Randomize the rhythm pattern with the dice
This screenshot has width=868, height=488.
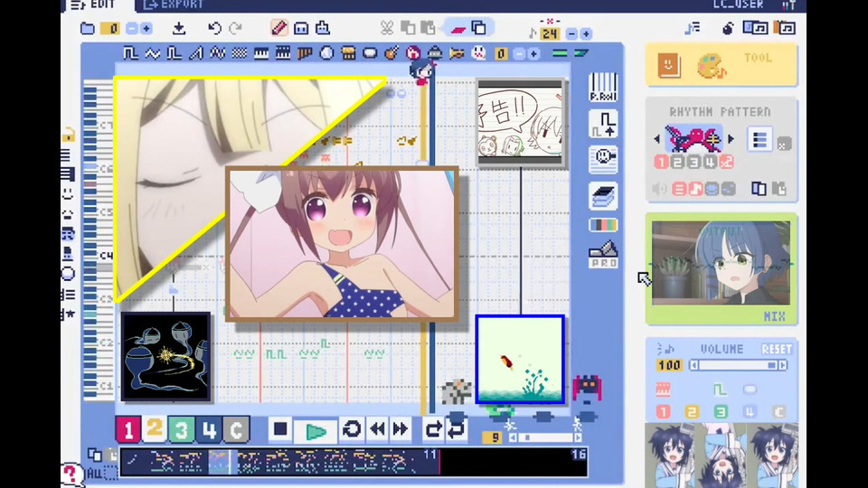(783, 145)
